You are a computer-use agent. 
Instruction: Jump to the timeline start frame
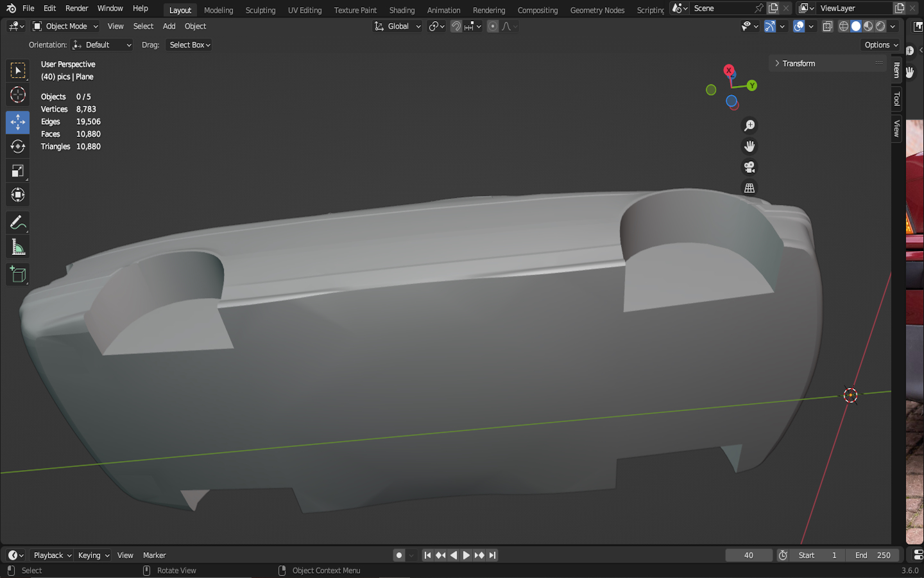(427, 556)
